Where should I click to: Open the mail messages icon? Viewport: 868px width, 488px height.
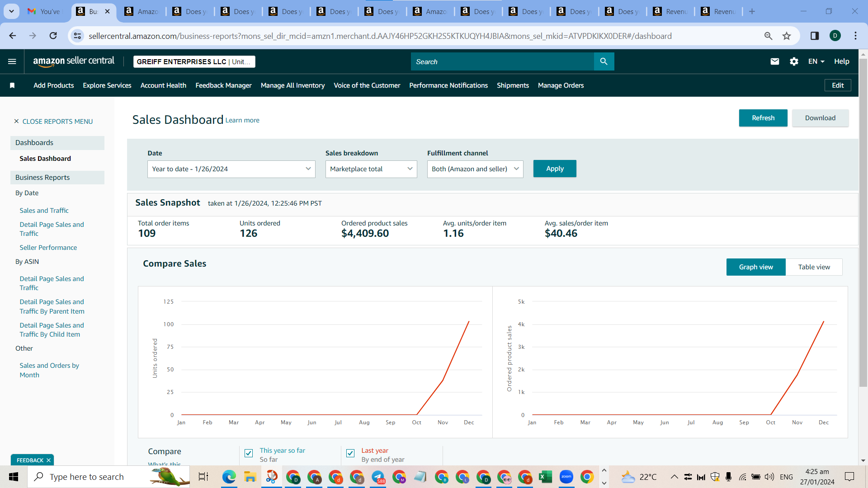coord(775,61)
